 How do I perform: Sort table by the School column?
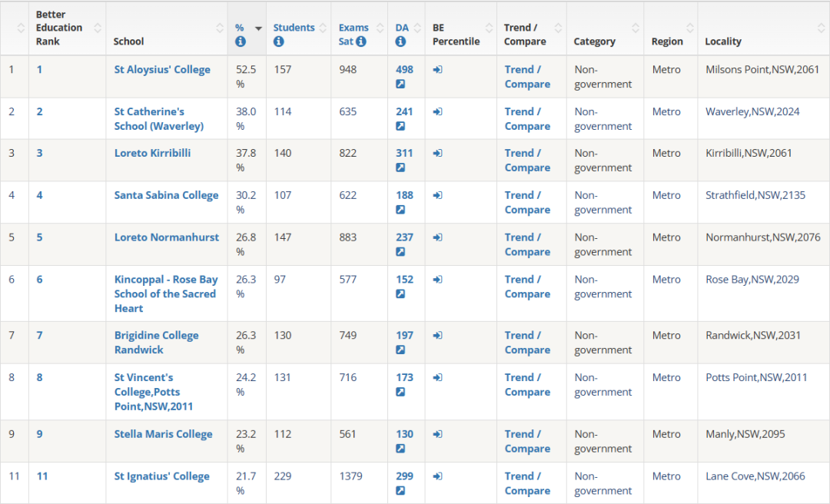pyautogui.click(x=219, y=28)
